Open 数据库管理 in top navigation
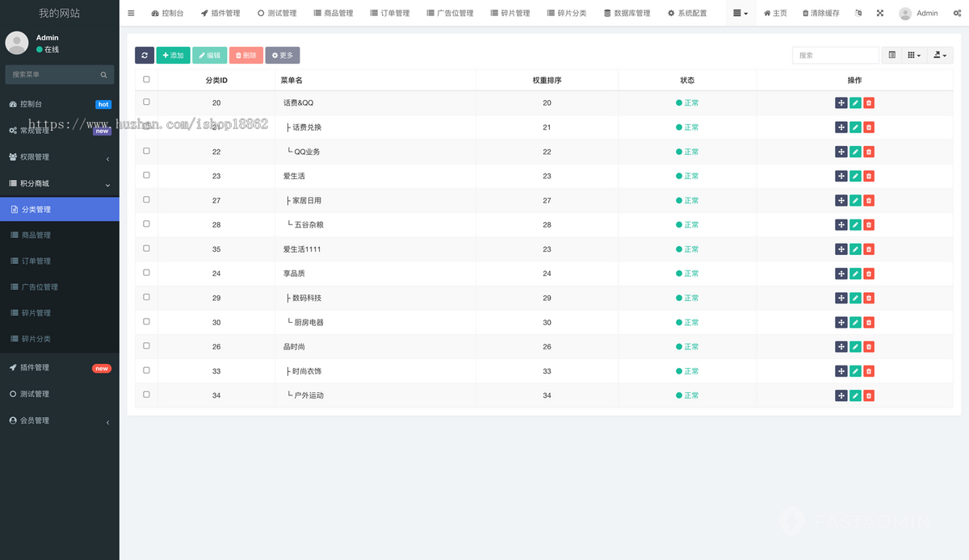Viewport: 969px width, 560px height. 627,13
